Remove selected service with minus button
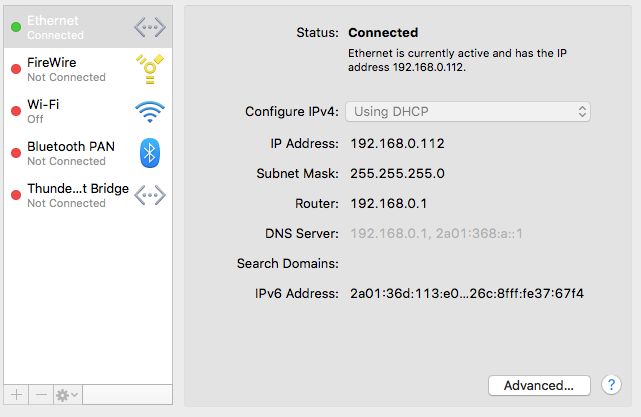 point(41,395)
